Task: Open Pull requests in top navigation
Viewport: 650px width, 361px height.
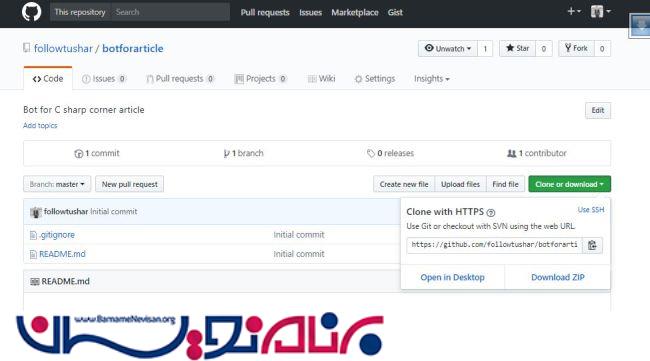Action: 265,12
